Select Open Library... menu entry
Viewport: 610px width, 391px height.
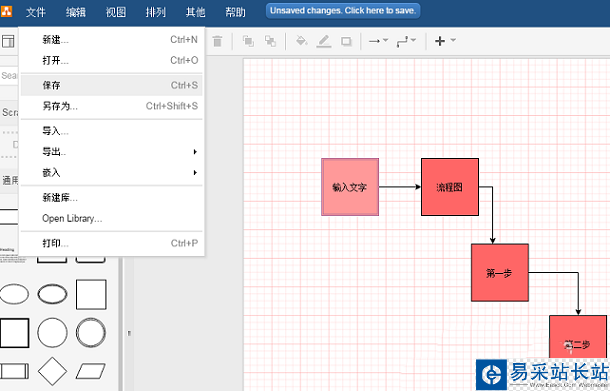[112, 218]
